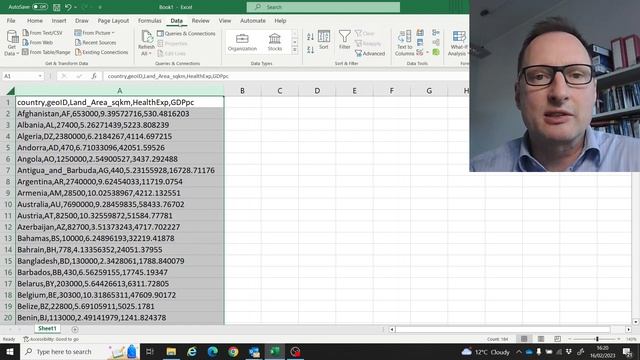This screenshot has width=640, height=360.
Task: Select the Stocks data type
Action: point(275,42)
